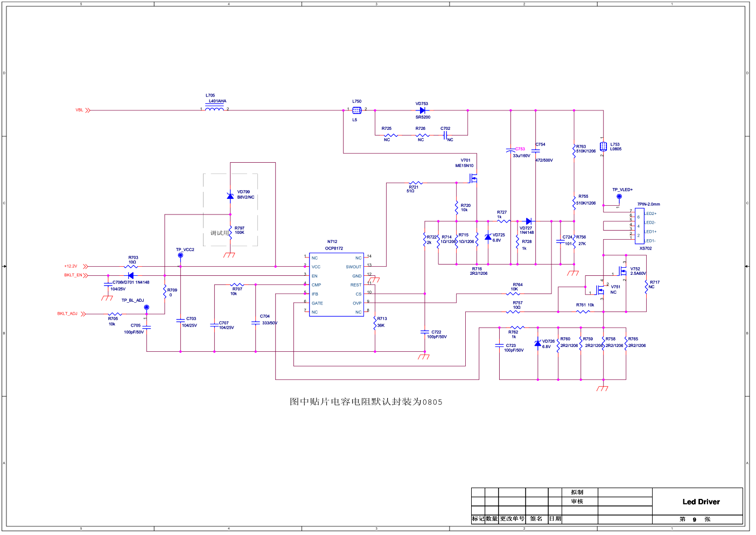Select the R707 resistor symbol
The height and width of the screenshot is (535, 756).
[237, 285]
